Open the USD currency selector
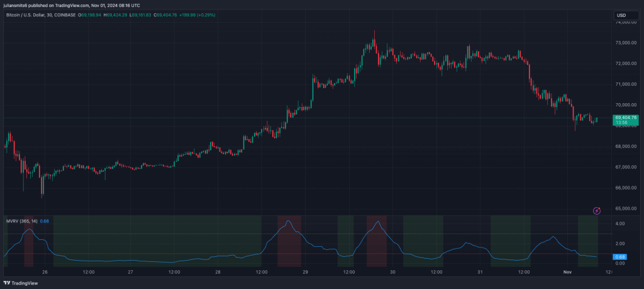The image size is (644, 289). (626, 16)
